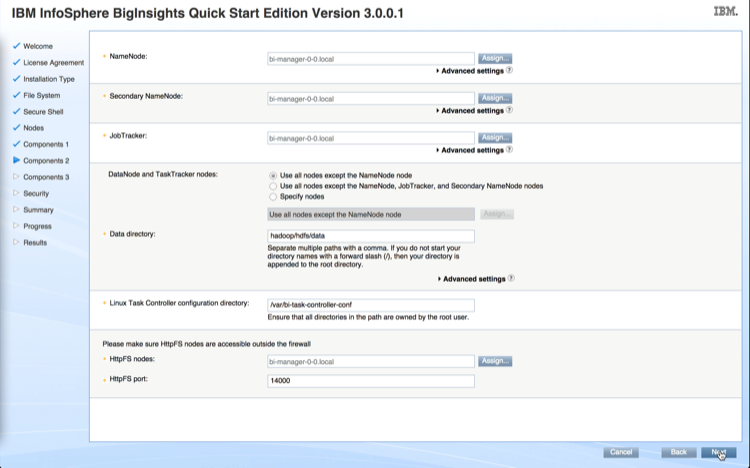Click the pending-step arrow by Progress
The width and height of the screenshot is (750, 468).
16,225
